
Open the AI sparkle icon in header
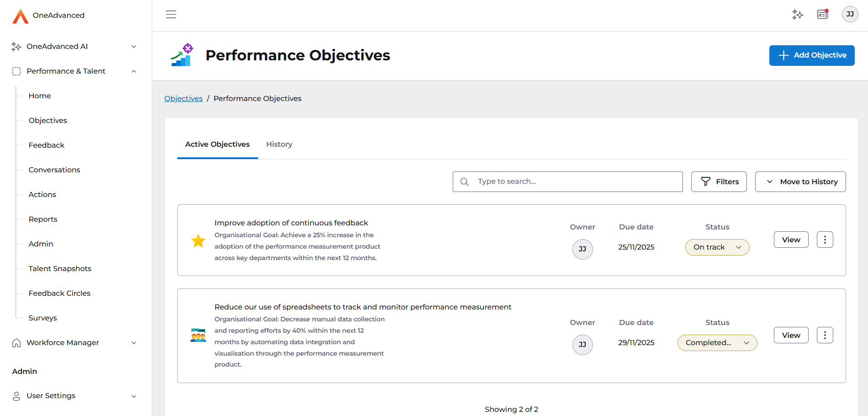coord(798,15)
